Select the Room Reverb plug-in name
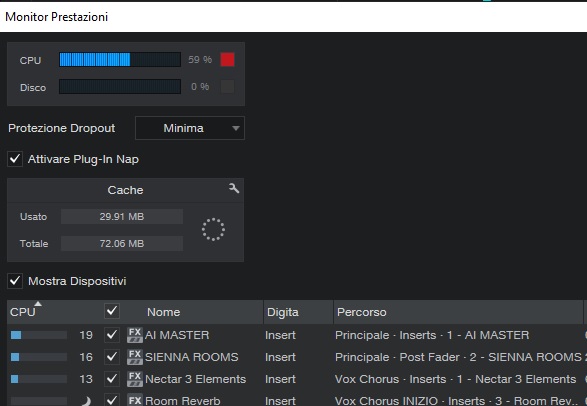This screenshot has width=587, height=406. tap(182, 401)
